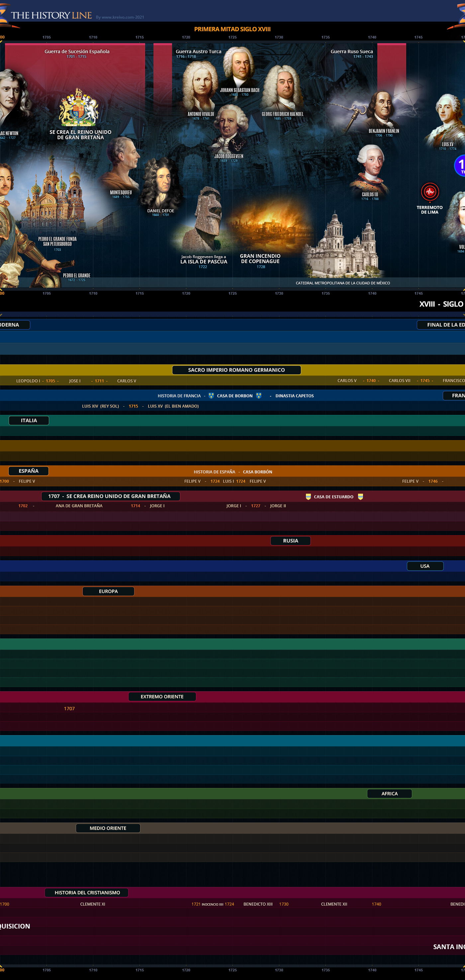Click the Primera Mitad Siglo XVIII heading
The height and width of the screenshot is (980, 465).
[x=232, y=29]
